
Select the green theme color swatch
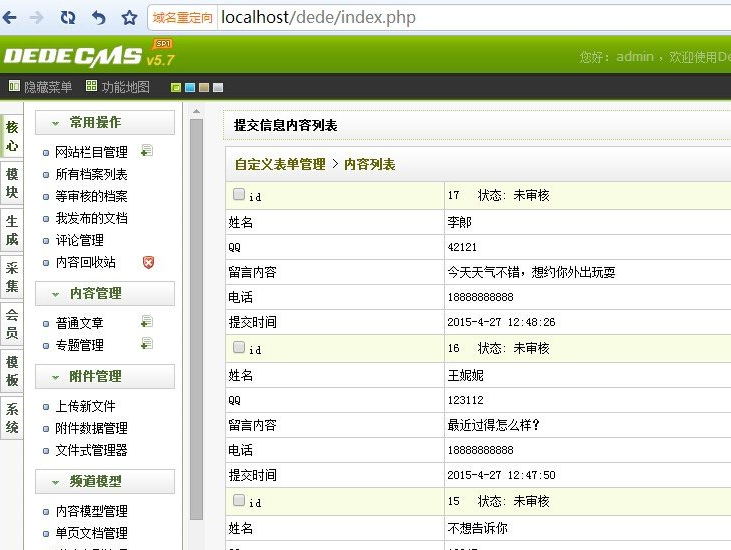(176, 88)
